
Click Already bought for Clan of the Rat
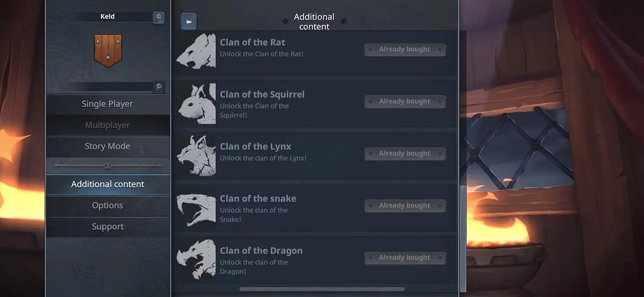click(405, 49)
